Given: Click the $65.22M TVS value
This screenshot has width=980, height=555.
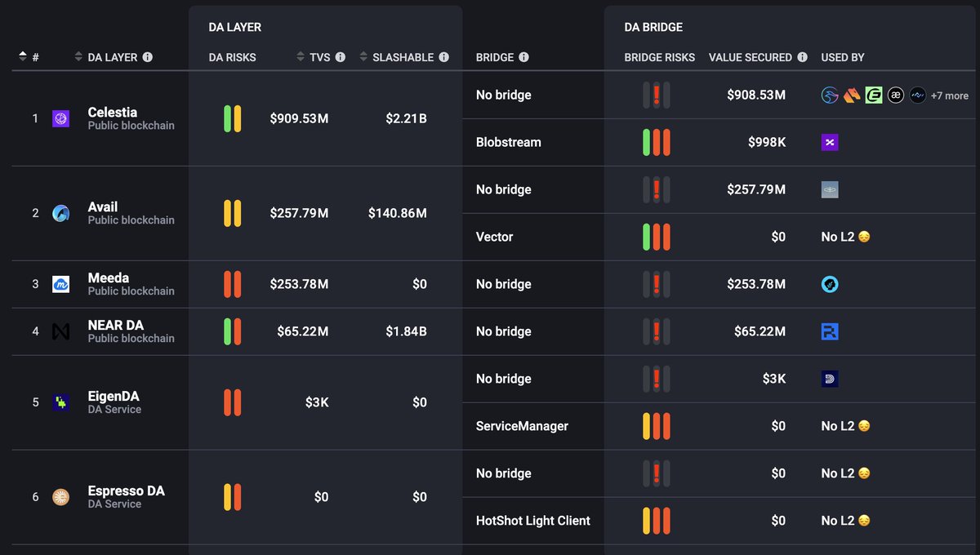Looking at the screenshot, I should (x=303, y=331).
